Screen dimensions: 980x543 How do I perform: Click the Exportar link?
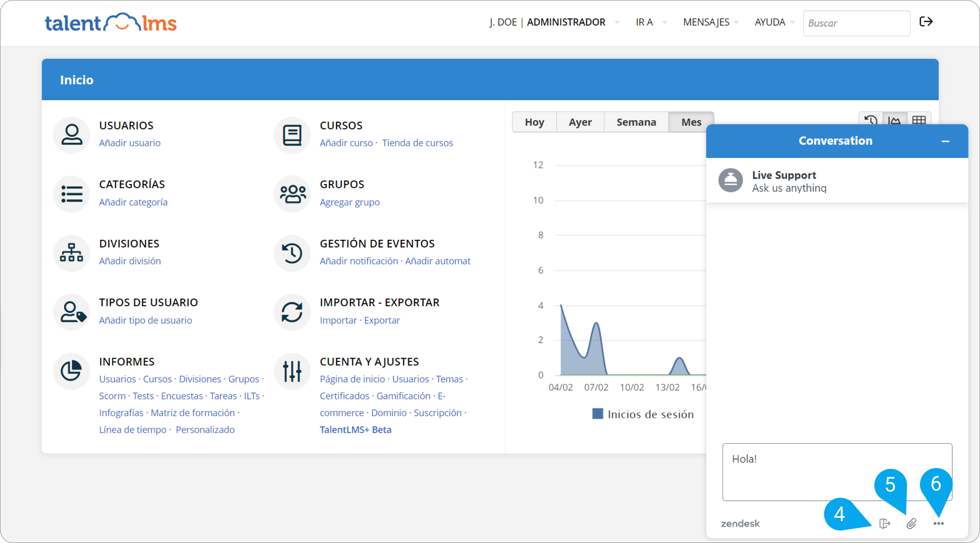pyautogui.click(x=382, y=320)
